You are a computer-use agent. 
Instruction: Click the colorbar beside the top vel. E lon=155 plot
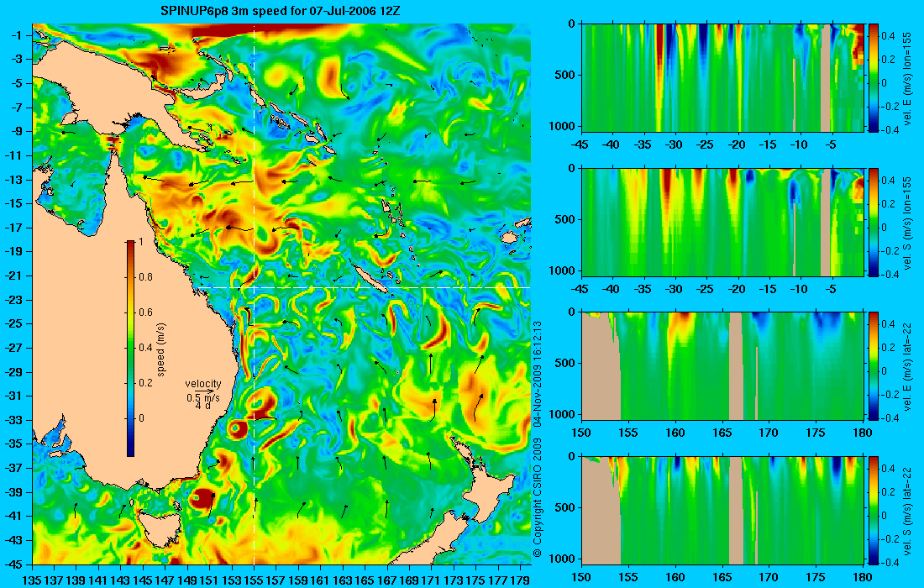(873, 78)
